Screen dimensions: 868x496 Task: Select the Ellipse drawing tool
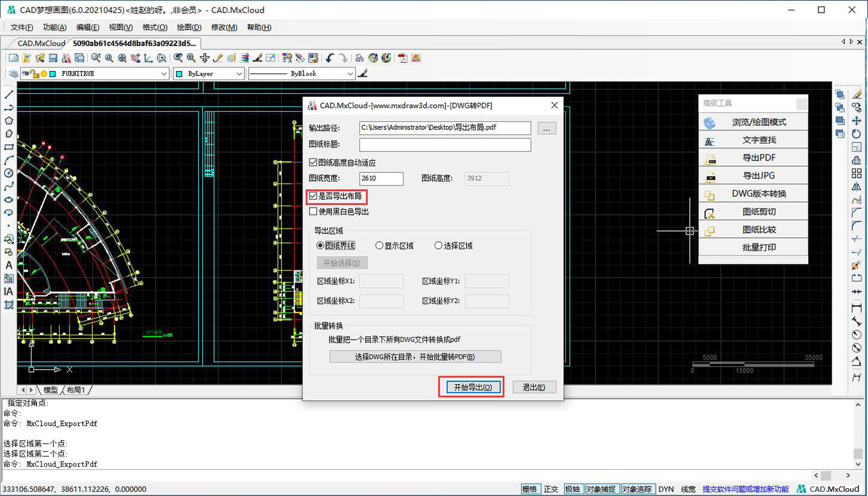(9, 199)
